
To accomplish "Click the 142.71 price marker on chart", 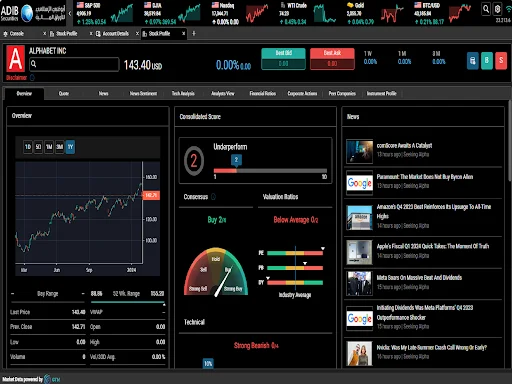I will click(151, 195).
